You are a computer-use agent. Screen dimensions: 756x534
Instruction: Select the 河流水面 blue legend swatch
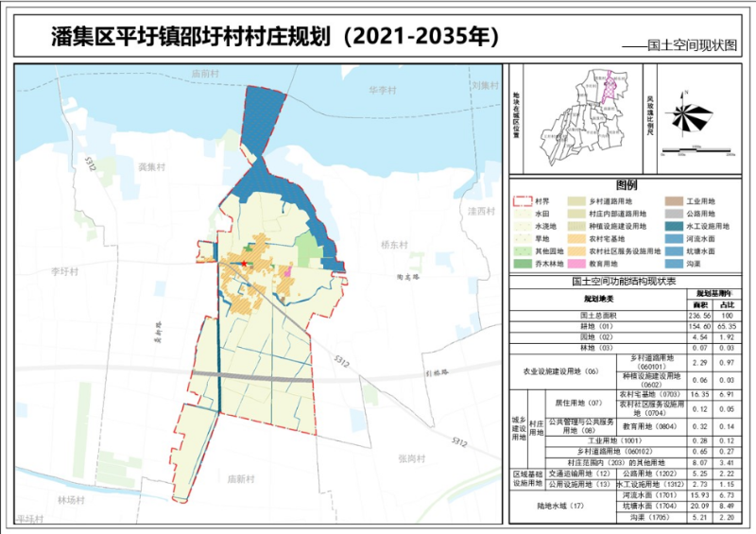click(674, 239)
